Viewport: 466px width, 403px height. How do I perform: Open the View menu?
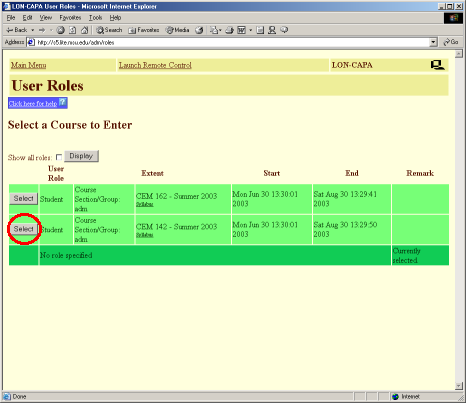[x=46, y=18]
